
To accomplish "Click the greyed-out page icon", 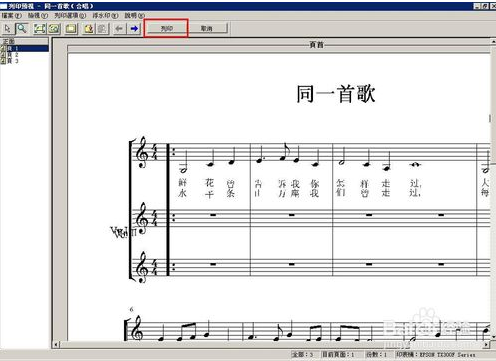I will tap(103, 29).
